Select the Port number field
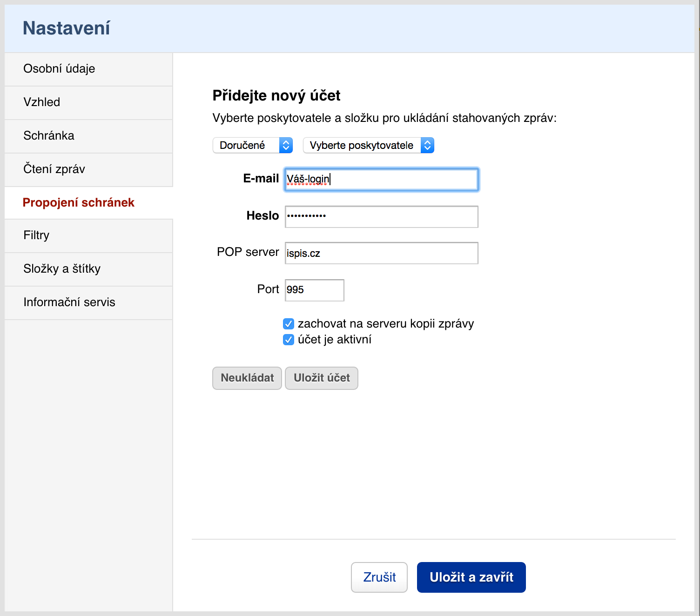Image resolution: width=700 pixels, height=616 pixels. point(314,290)
